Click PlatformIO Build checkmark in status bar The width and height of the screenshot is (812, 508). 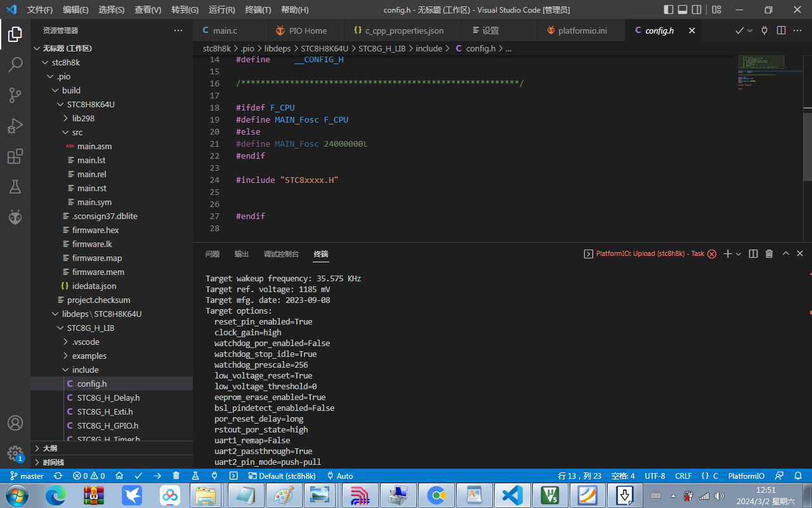(138, 476)
